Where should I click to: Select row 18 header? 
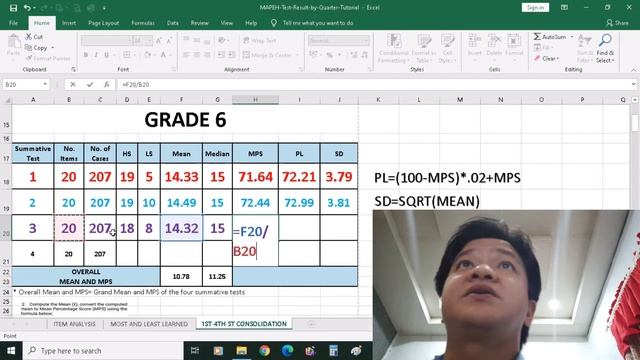(x=6, y=177)
